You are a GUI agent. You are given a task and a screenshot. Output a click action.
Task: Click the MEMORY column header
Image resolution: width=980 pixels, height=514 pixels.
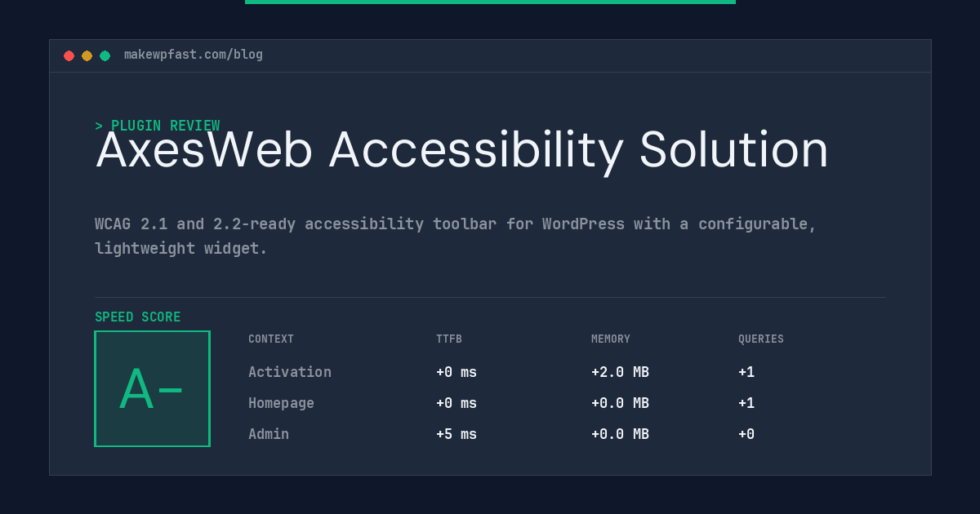tap(611, 339)
